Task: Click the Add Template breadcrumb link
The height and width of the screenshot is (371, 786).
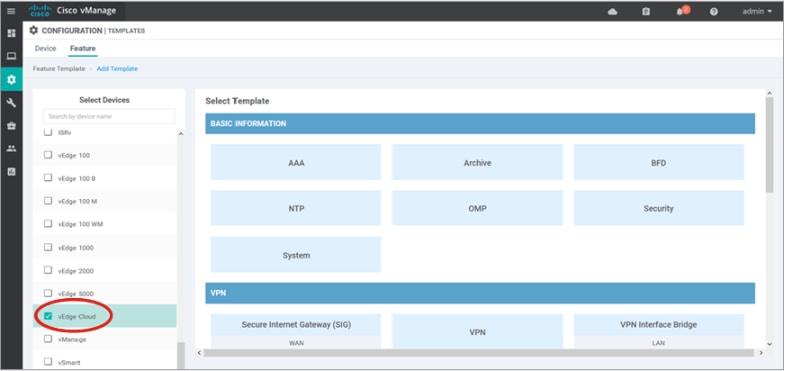Action: click(117, 69)
